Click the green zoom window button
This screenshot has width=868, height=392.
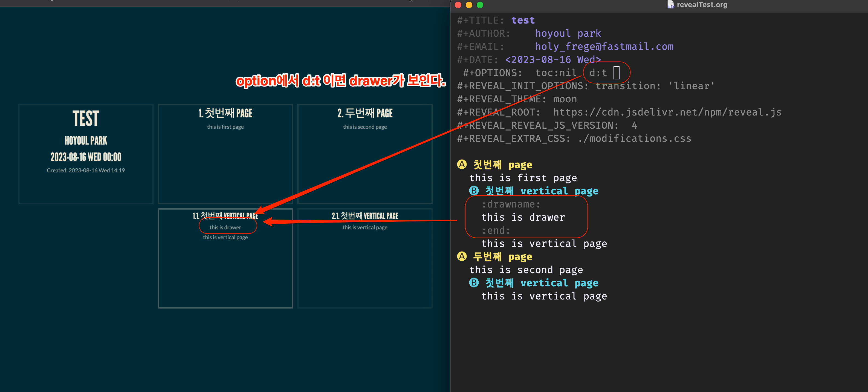click(480, 5)
